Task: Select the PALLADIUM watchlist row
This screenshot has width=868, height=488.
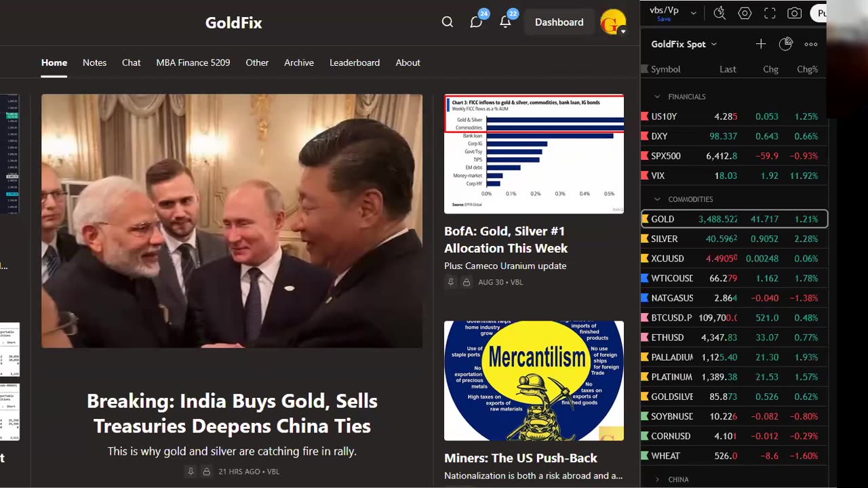Action: click(734, 357)
